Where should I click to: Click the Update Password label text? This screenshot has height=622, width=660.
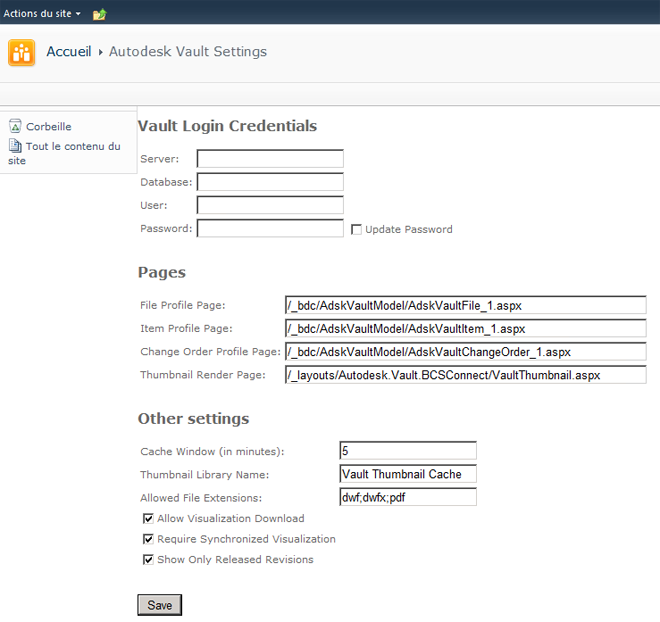click(409, 229)
